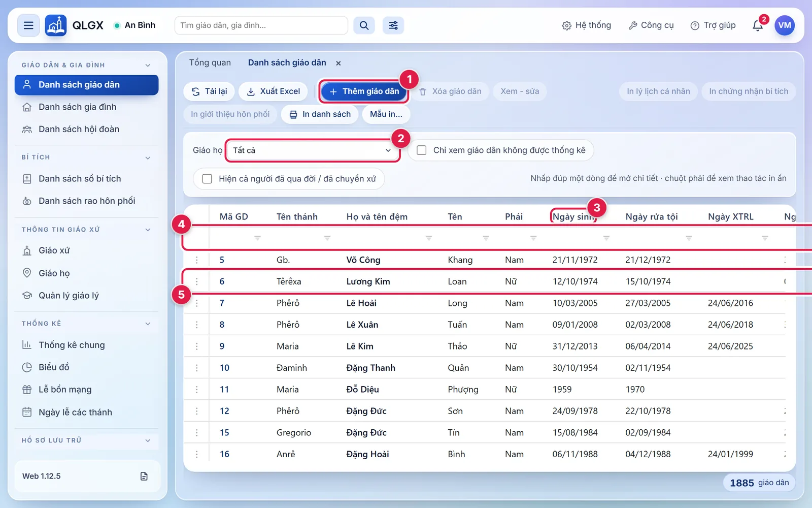Screen dimensions: 812x508
Task: Open Biểu đồ in sidebar
Action: [87, 367]
